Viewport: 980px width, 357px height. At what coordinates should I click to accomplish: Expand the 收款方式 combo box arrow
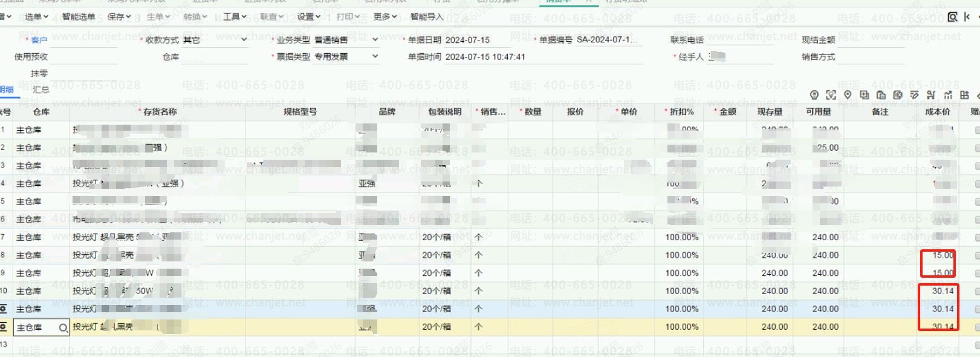(244, 39)
